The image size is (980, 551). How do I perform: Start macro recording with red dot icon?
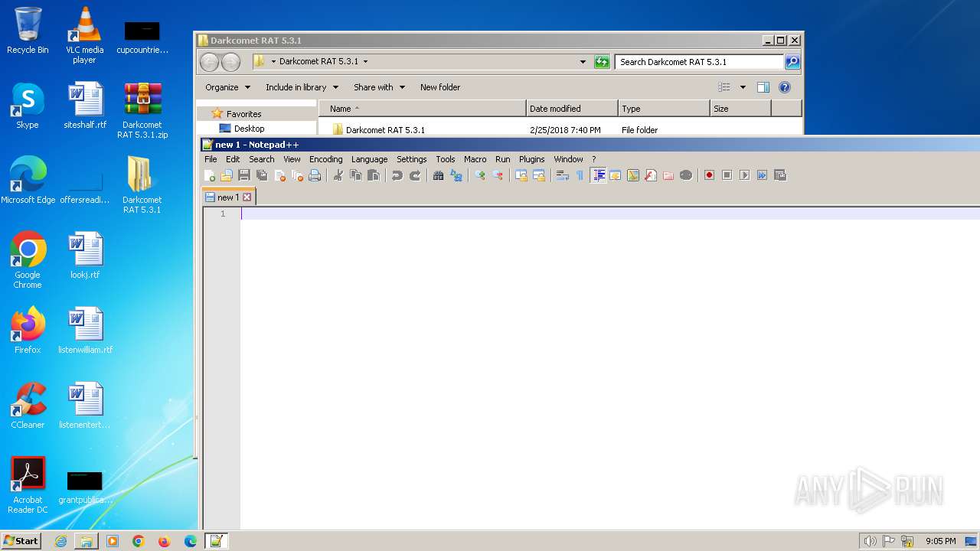[710, 175]
